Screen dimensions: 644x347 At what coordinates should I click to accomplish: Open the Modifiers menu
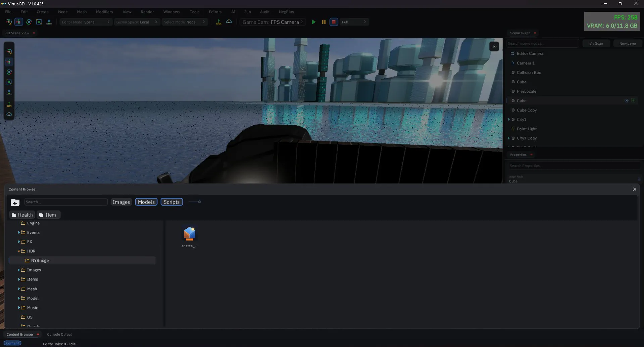pyautogui.click(x=104, y=12)
